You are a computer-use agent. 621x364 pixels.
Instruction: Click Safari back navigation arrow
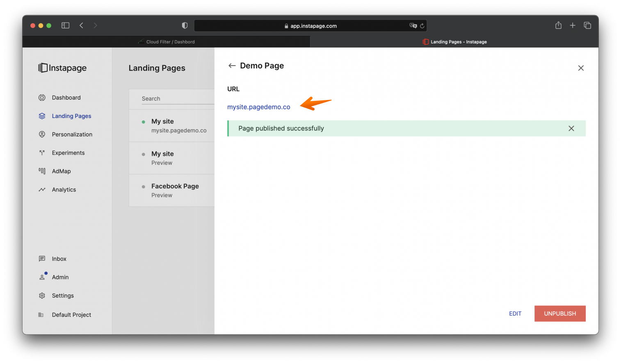click(x=82, y=25)
